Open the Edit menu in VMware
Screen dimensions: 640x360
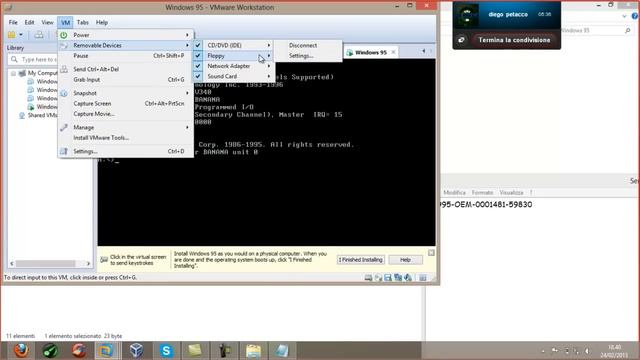click(29, 22)
